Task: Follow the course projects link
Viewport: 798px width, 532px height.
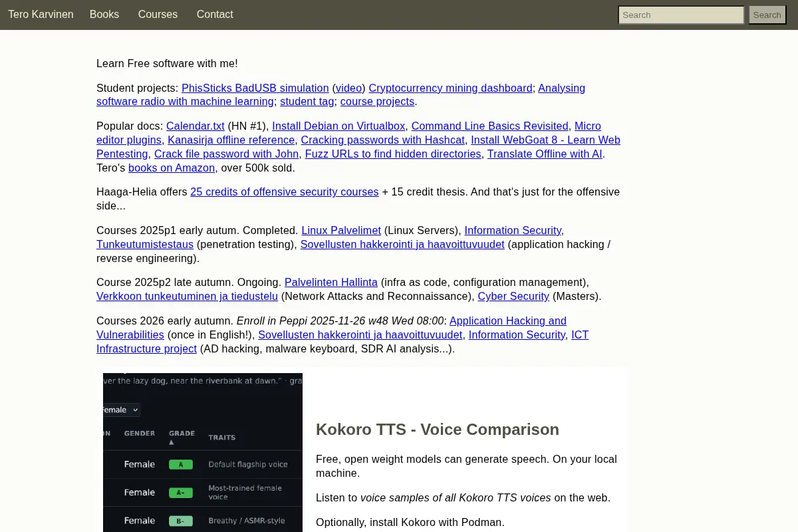Action: click(x=378, y=102)
